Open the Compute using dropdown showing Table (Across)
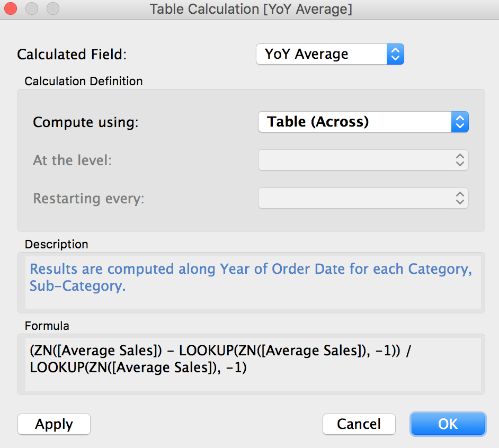Viewport: 499px width, 448px height. coord(363,122)
